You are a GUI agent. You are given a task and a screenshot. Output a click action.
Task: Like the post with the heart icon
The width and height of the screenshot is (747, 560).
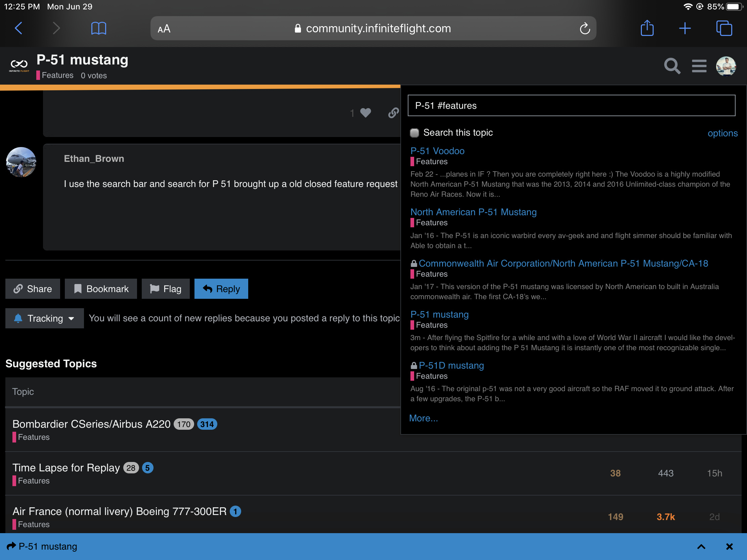pyautogui.click(x=365, y=113)
